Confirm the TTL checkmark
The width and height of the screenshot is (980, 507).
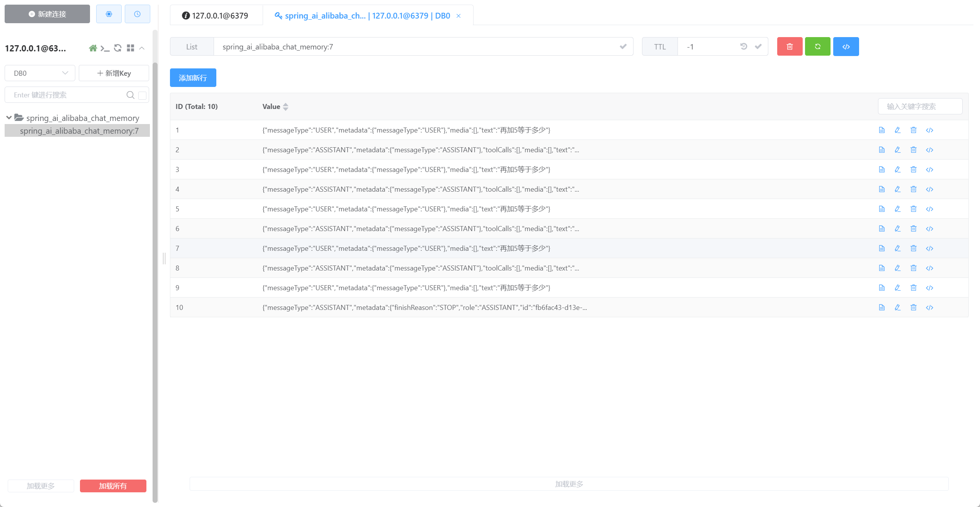point(758,46)
